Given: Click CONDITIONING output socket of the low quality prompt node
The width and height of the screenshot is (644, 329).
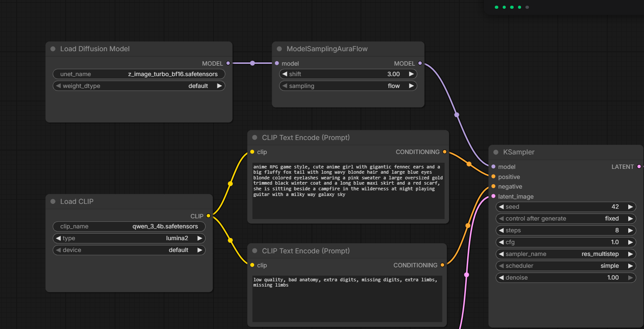Looking at the screenshot, I should click(442, 265).
